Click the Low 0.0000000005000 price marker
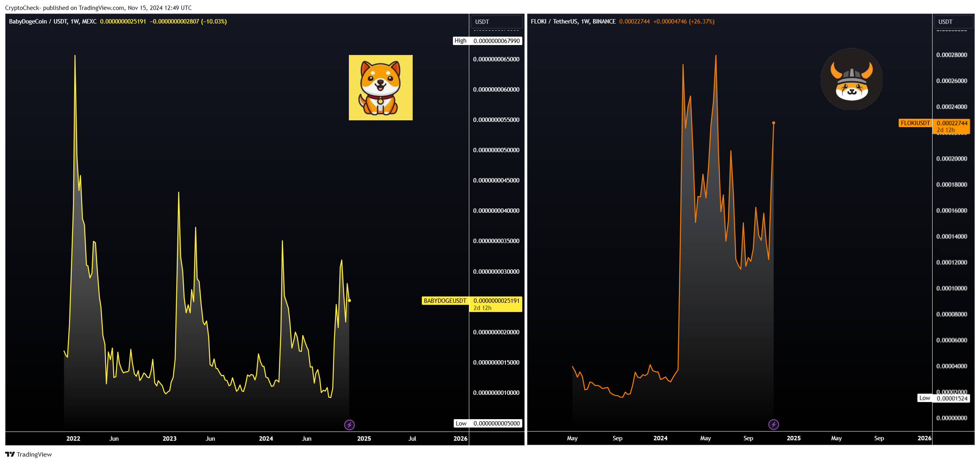Image resolution: width=980 pixels, height=463 pixels. [x=488, y=423]
